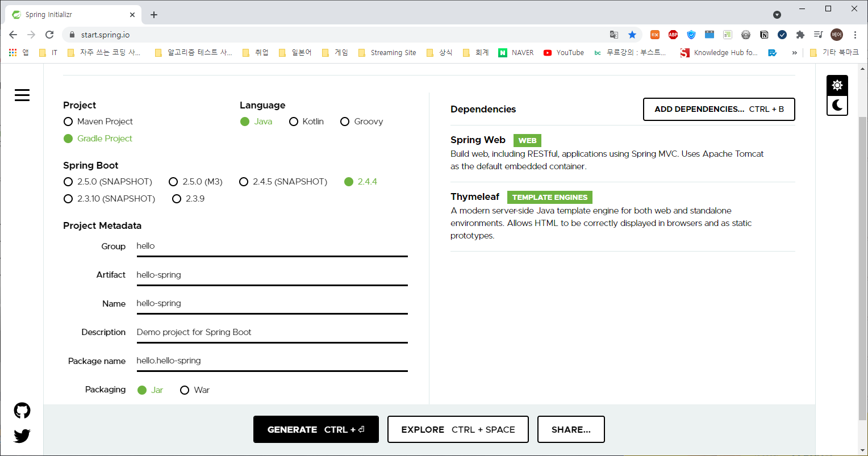Select Spring Boot 2.4.5 (SNAPSHOT)
This screenshot has height=456, width=868.
tap(283, 182)
